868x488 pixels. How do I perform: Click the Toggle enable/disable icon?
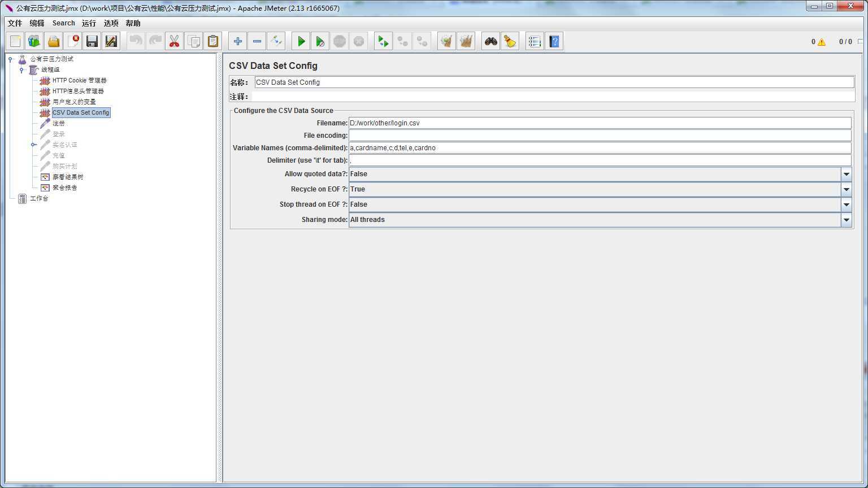(276, 41)
